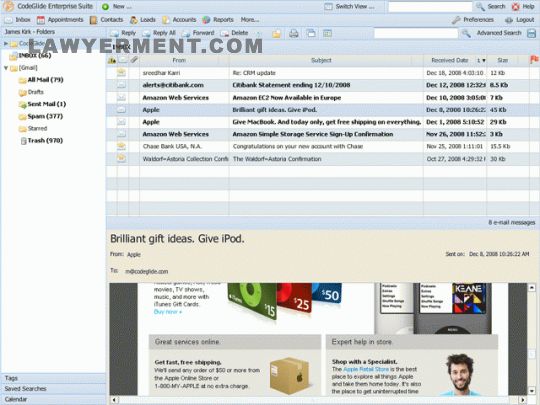Sort emails by Size column

(502, 60)
